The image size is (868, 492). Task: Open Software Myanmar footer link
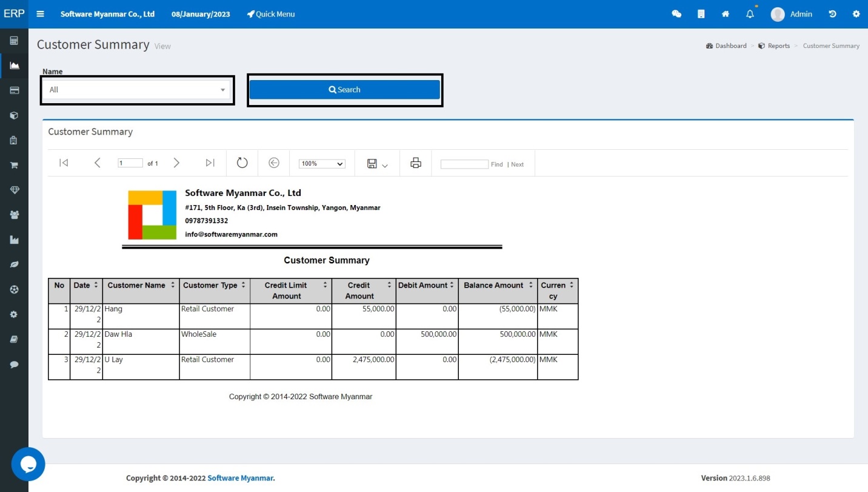(x=241, y=478)
